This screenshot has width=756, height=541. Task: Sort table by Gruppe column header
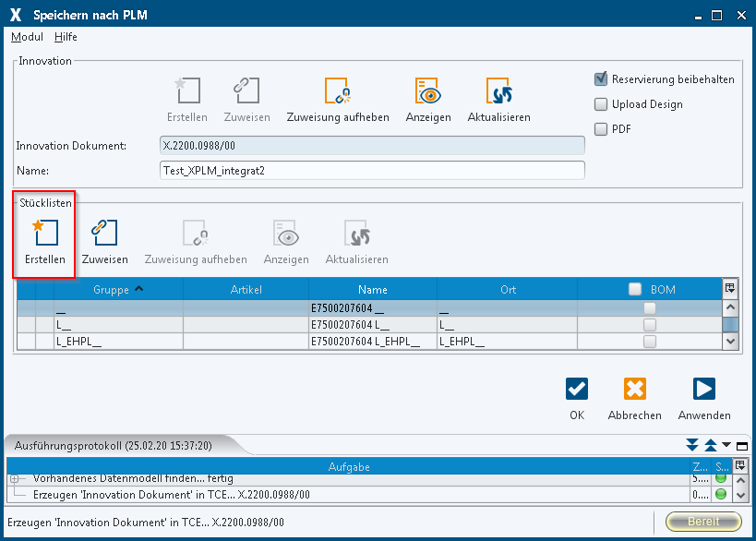pyautogui.click(x=117, y=290)
